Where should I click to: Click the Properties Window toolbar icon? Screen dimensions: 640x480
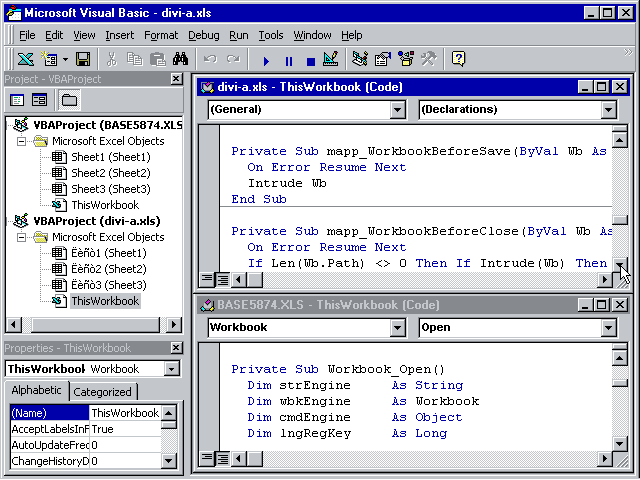coord(382,59)
